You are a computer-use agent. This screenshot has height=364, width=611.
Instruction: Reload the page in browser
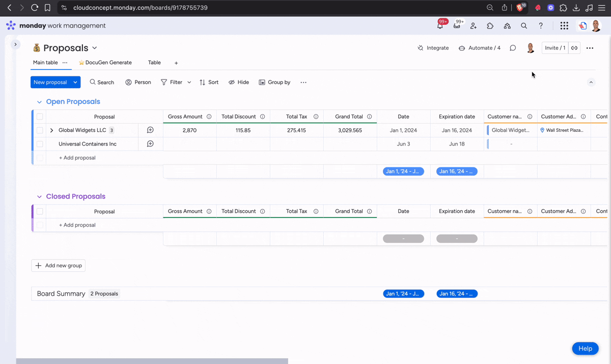coord(35,8)
